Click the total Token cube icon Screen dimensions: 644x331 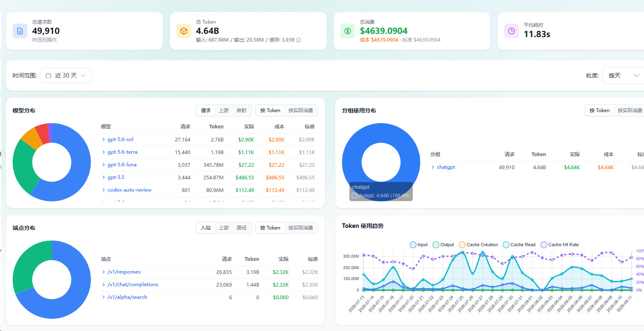tap(184, 31)
